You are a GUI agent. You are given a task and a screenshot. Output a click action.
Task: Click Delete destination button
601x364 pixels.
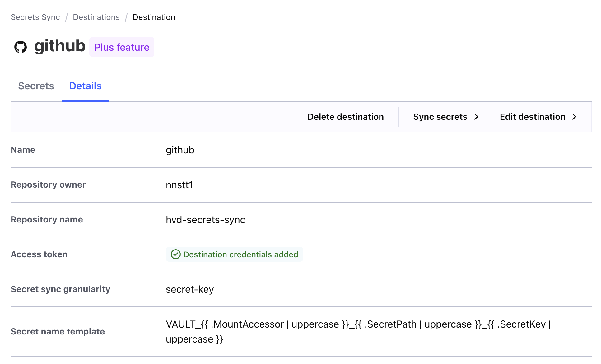[x=345, y=117]
